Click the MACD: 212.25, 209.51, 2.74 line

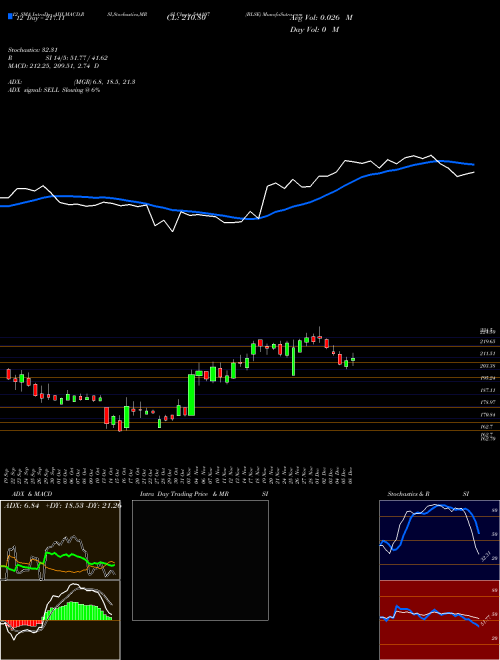[x=53, y=66]
